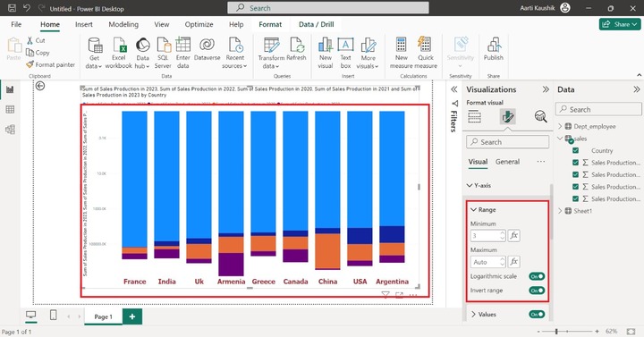The width and height of the screenshot is (644, 337).
Task: Select the Format visual paintbrush icon
Action: tap(508, 117)
